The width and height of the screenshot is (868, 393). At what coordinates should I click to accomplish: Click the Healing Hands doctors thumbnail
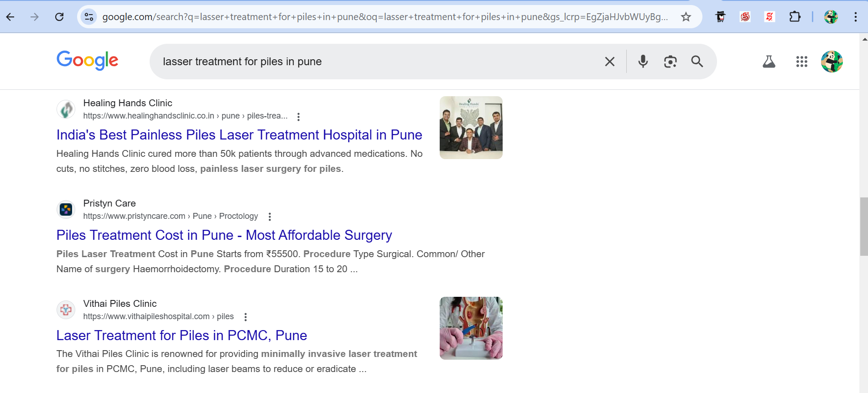click(x=471, y=128)
